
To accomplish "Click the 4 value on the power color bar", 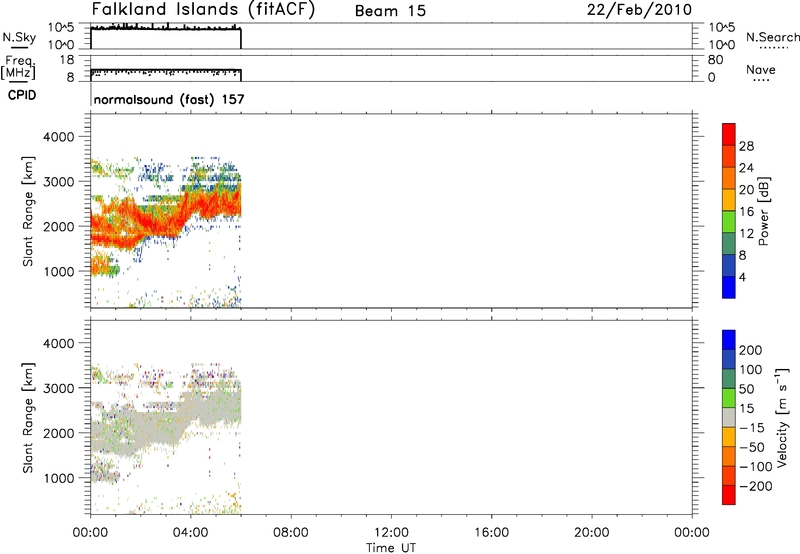I will coord(742,277).
